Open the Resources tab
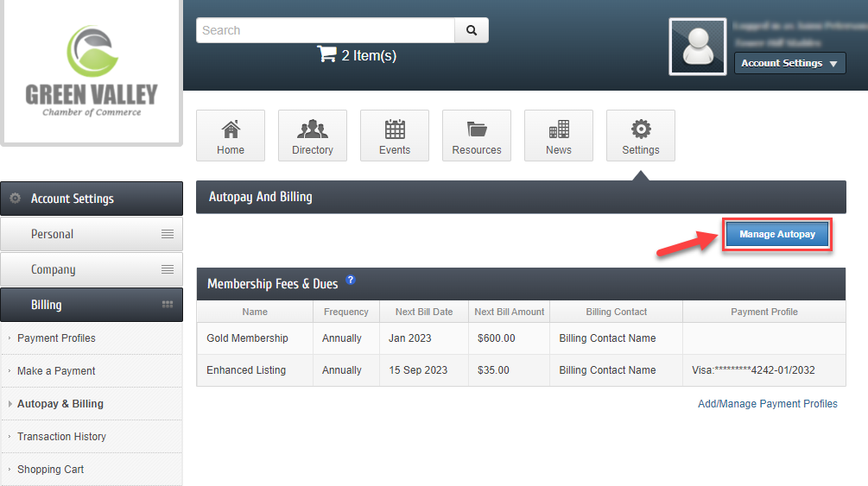The height and width of the screenshot is (486, 868). click(x=477, y=136)
